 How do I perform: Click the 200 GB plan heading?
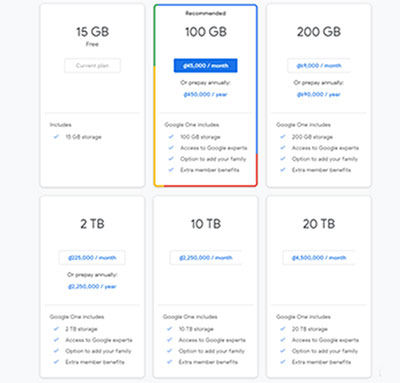(319, 32)
